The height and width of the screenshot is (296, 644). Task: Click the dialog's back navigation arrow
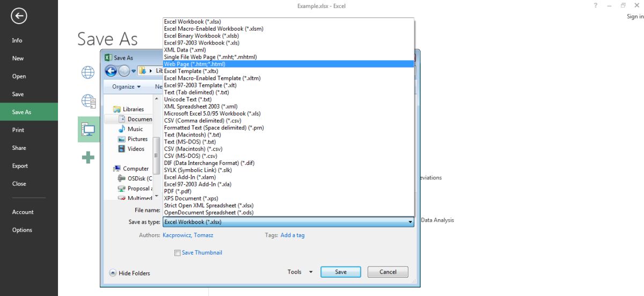tap(111, 71)
